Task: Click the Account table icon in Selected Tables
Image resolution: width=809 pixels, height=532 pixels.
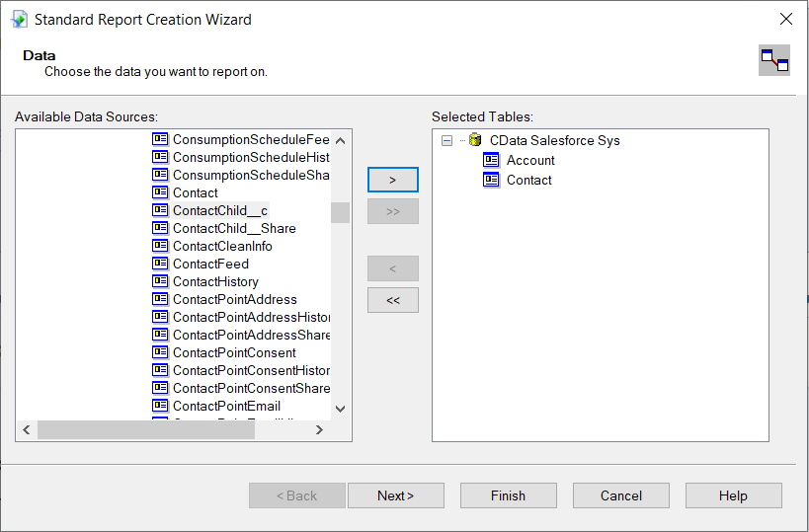Action: [x=491, y=160]
